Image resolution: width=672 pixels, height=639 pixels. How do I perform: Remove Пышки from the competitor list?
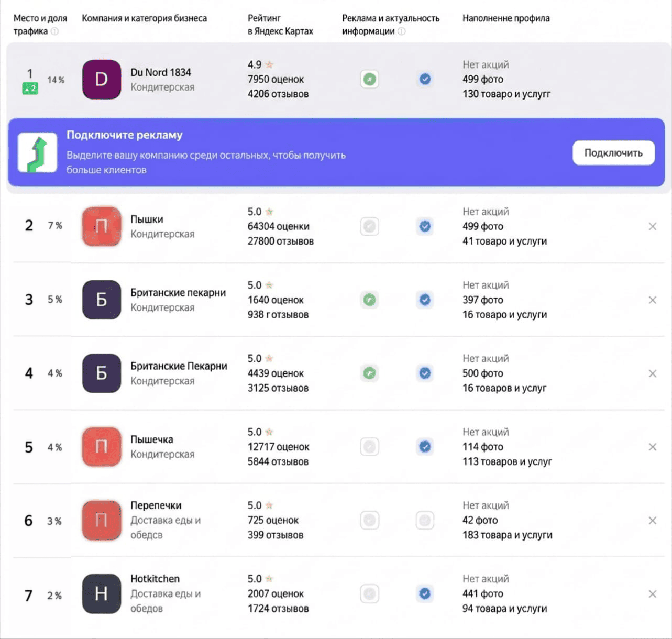[x=653, y=226]
